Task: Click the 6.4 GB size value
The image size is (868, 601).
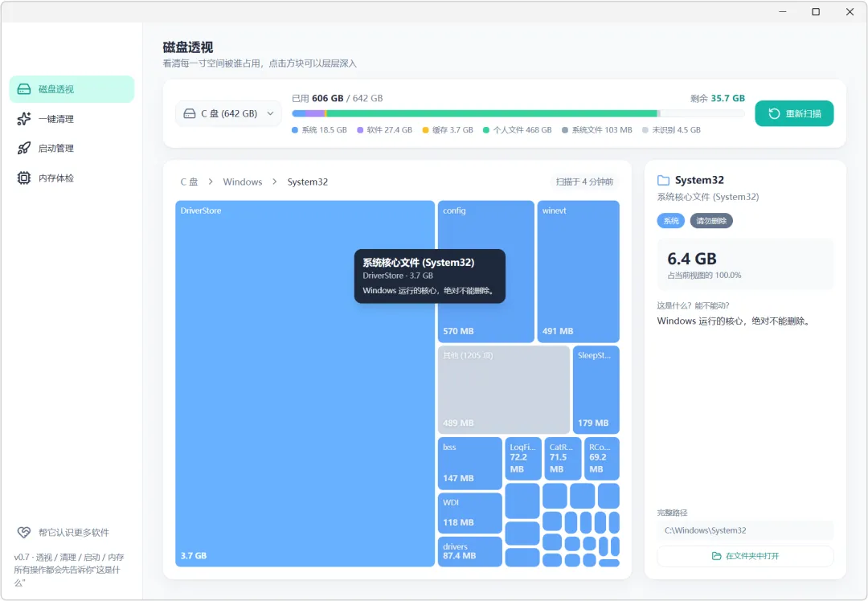Action: pos(692,259)
